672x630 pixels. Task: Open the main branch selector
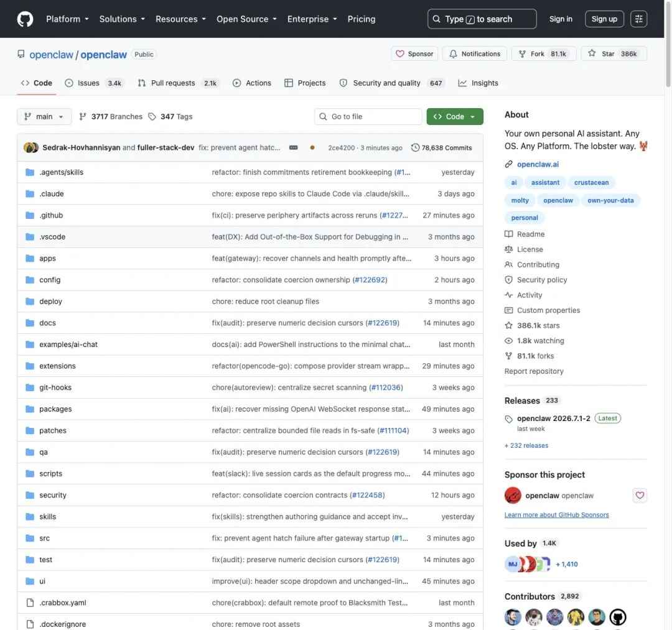click(x=44, y=116)
